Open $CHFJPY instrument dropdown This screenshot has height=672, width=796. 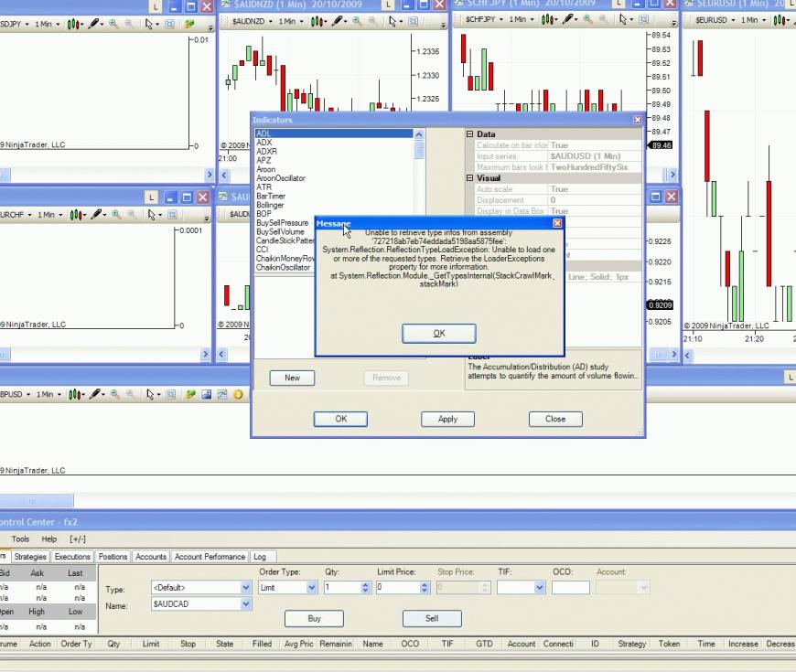(x=500, y=19)
